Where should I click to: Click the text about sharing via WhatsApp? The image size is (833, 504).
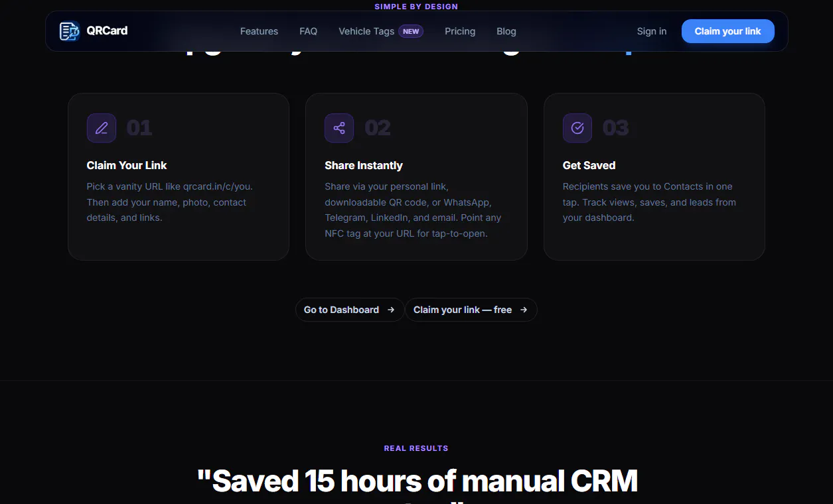413,210
